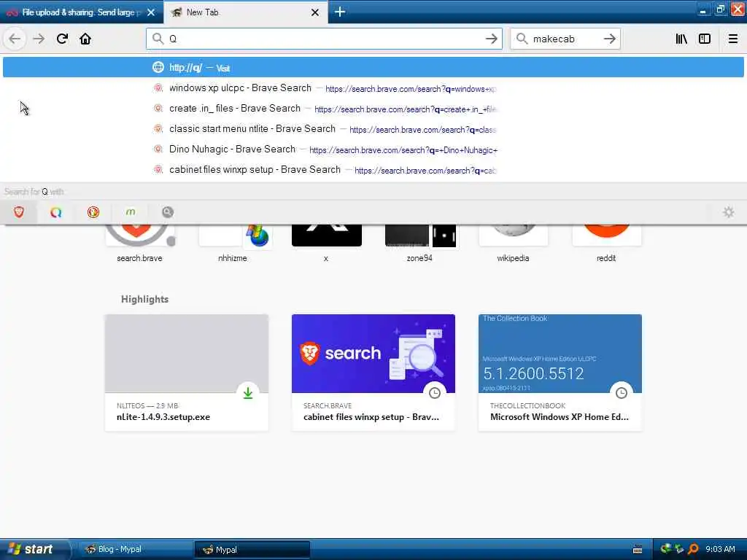Search with Brave one-off engine icon
Viewport: 747px width, 560px height.
pos(18,212)
